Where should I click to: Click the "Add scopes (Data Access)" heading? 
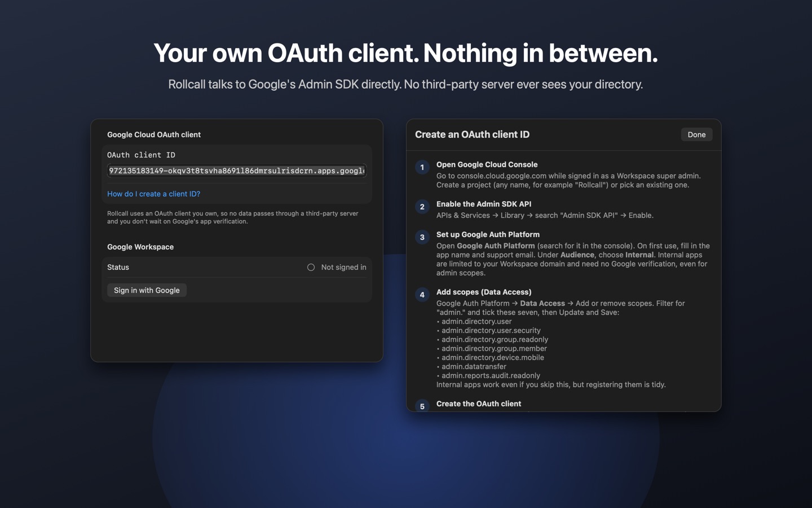[x=484, y=292]
